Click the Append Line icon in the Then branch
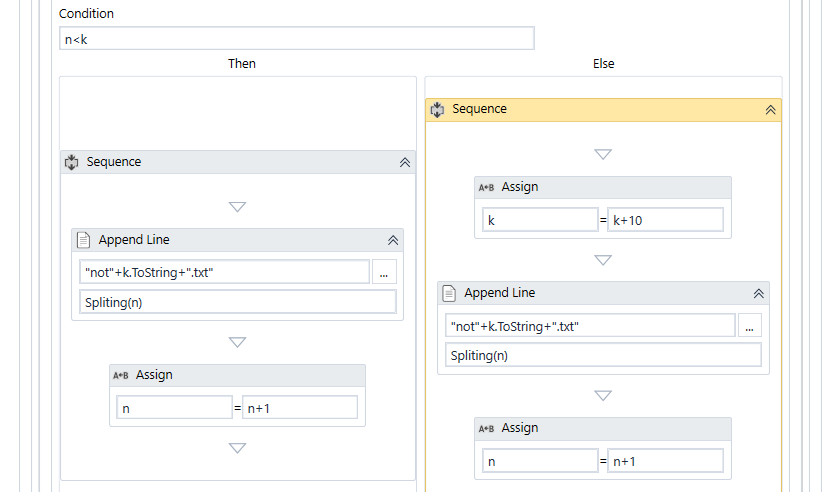 point(84,240)
